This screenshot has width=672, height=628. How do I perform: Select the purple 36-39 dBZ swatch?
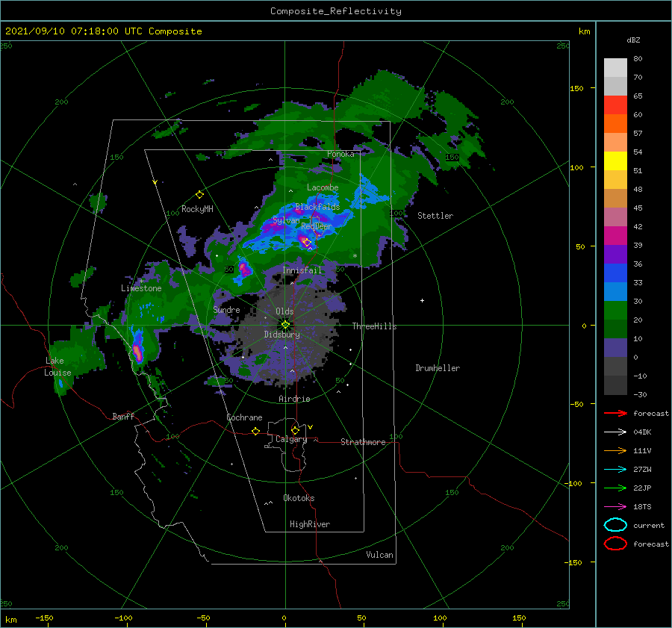615,254
